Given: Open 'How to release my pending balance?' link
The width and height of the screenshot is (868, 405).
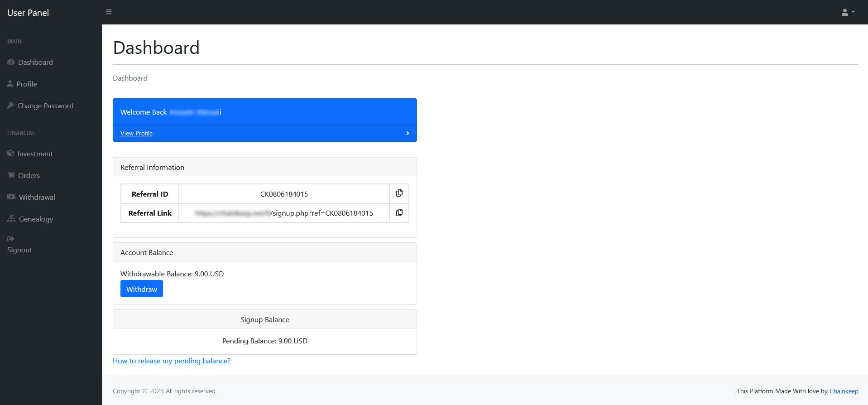Looking at the screenshot, I should (172, 361).
